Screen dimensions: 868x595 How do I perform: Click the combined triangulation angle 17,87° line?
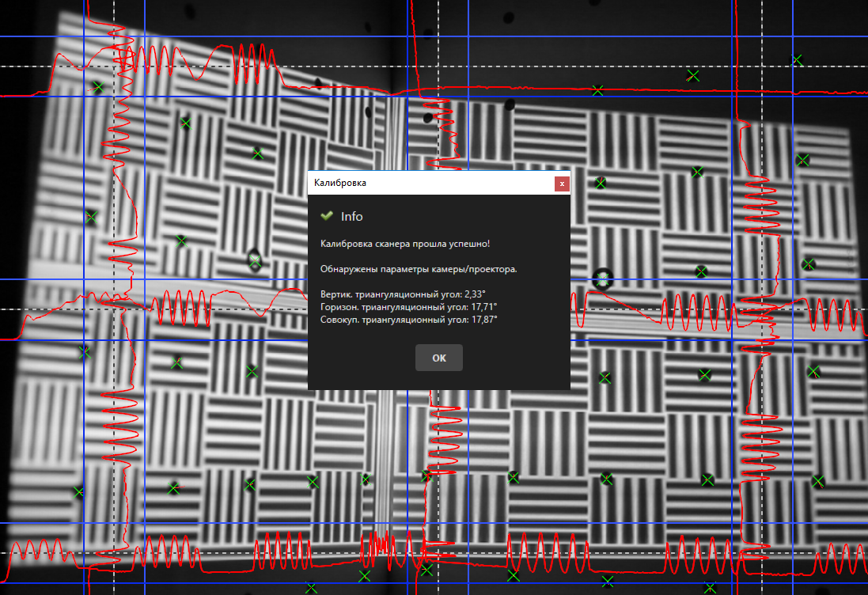pyautogui.click(x=409, y=319)
